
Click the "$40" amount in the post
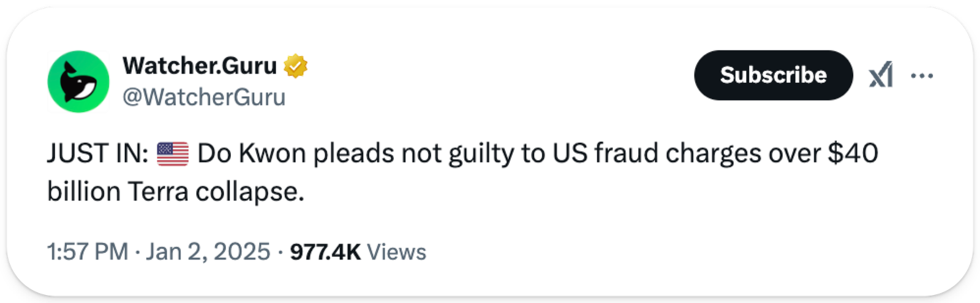click(853, 153)
